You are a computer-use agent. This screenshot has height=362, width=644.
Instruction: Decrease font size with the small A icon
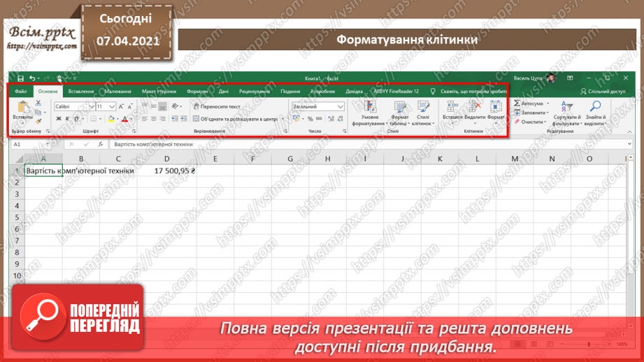(130, 107)
